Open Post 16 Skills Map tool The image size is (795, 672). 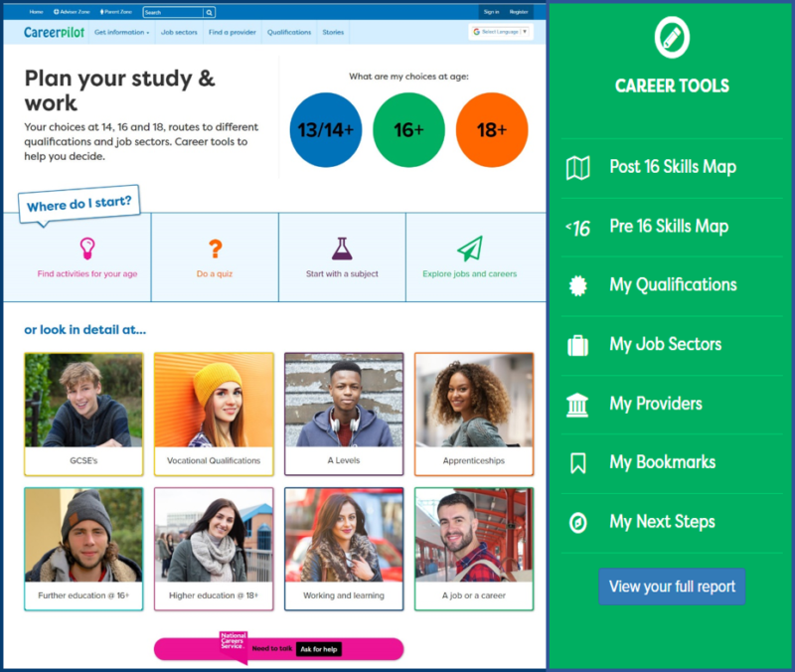point(672,168)
